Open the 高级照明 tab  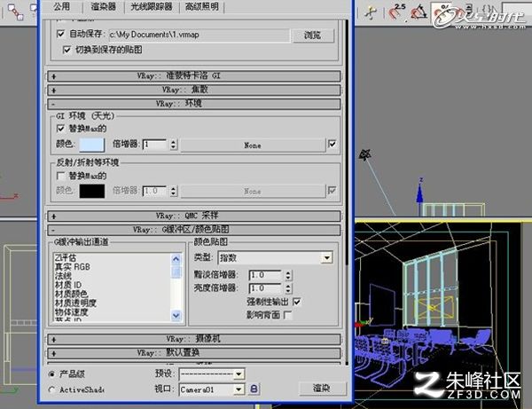[201, 6]
